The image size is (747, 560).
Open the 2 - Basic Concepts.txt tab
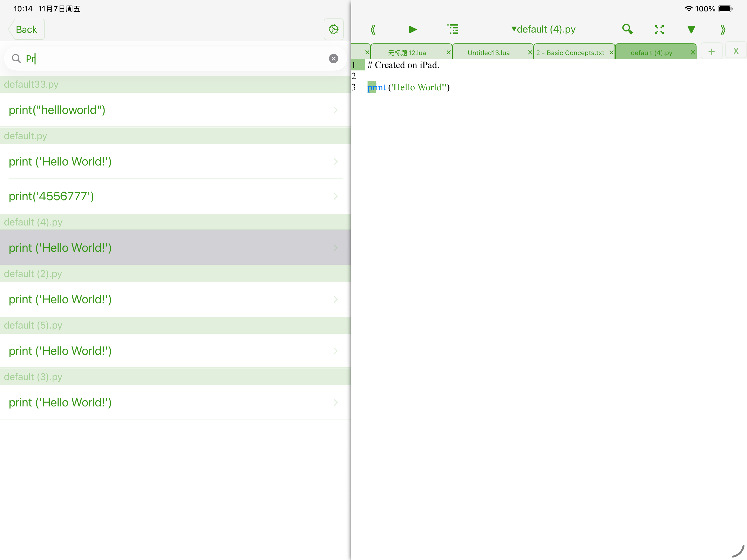point(570,52)
